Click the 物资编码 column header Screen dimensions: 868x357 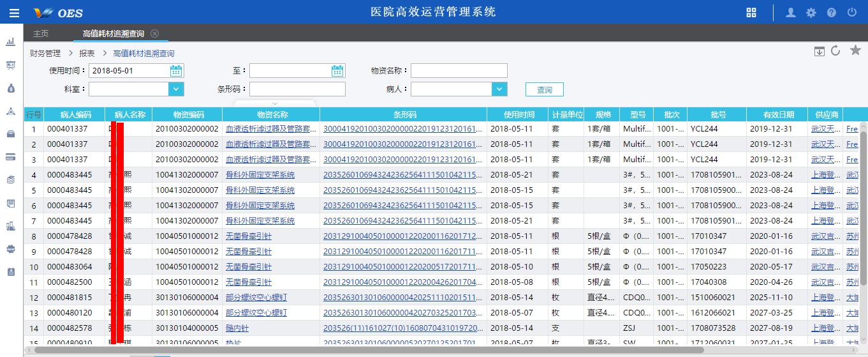(189, 115)
